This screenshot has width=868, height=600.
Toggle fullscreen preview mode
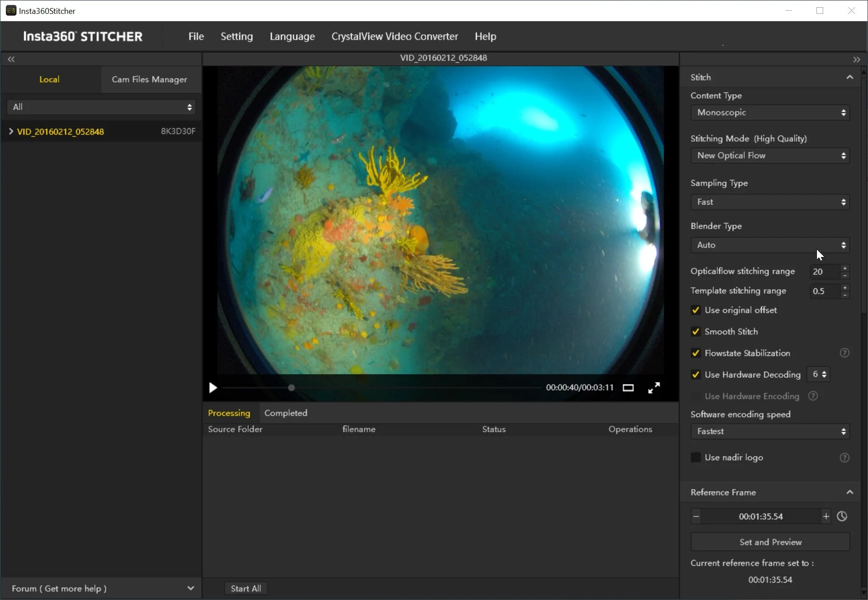(x=654, y=388)
